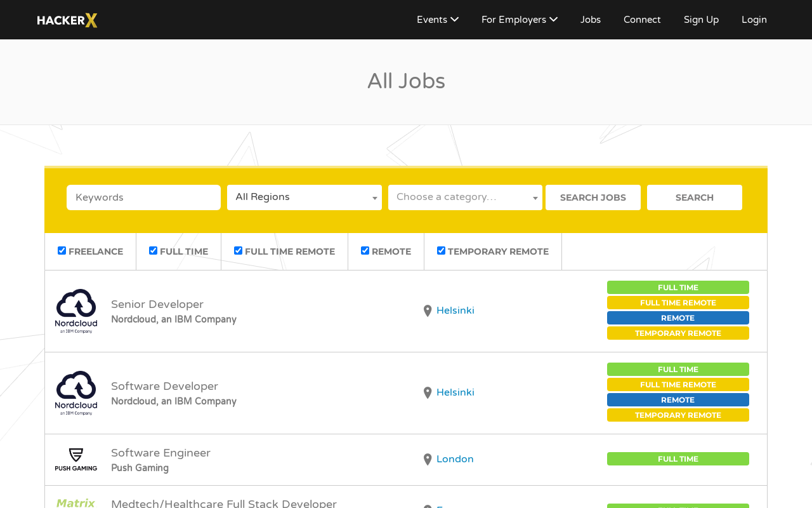This screenshot has width=812, height=508.
Task: Open the Software Engineer job listing
Action: (x=160, y=453)
